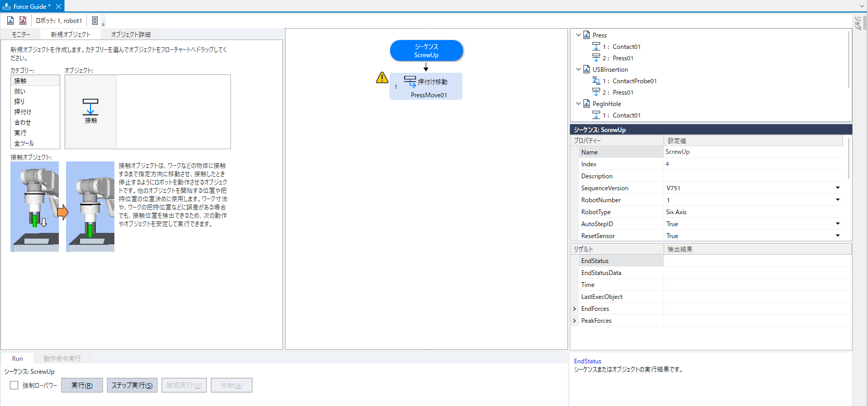Click the ステップ実行(S) step button
The height and width of the screenshot is (406, 868).
point(132,385)
